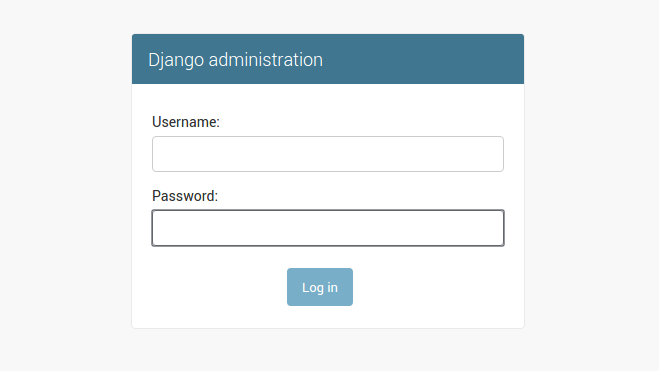Tap Log in below the Password field

click(320, 287)
